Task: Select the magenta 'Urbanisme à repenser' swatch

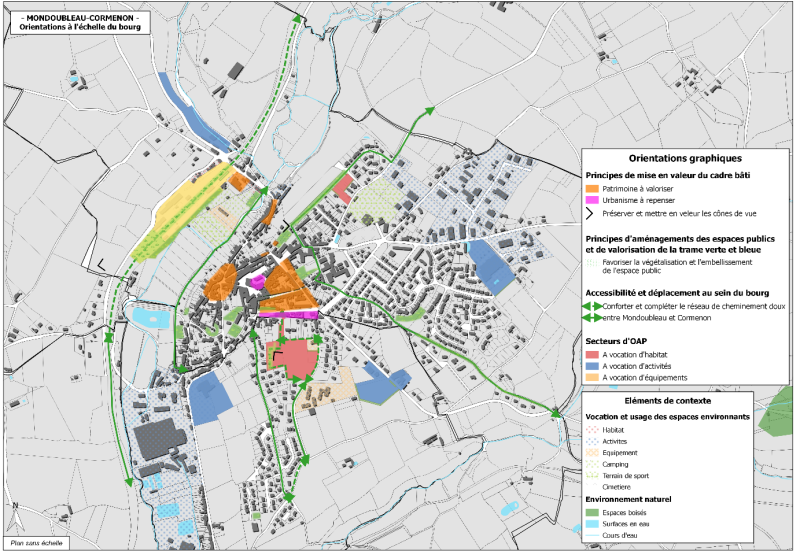Action: 592,200
